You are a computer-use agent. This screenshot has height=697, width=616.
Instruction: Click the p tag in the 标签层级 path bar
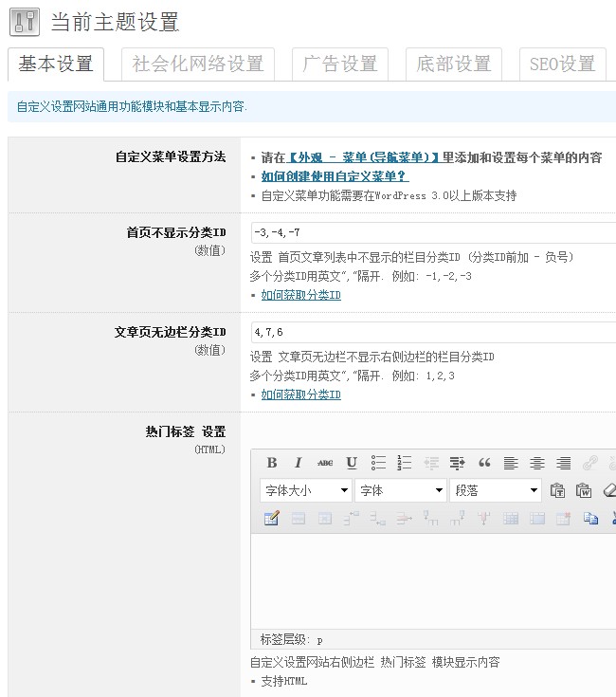(x=319, y=640)
